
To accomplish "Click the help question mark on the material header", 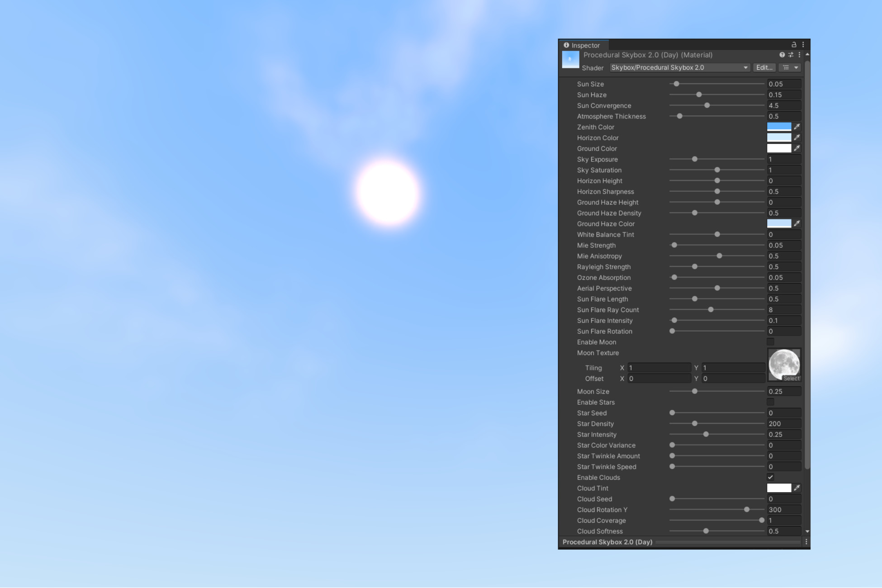I will coord(782,55).
